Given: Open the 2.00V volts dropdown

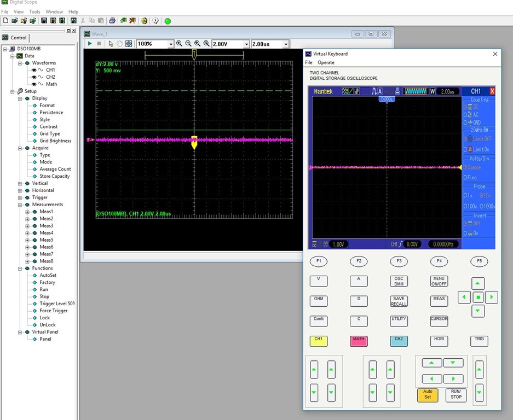Looking at the screenshot, I should [246, 44].
